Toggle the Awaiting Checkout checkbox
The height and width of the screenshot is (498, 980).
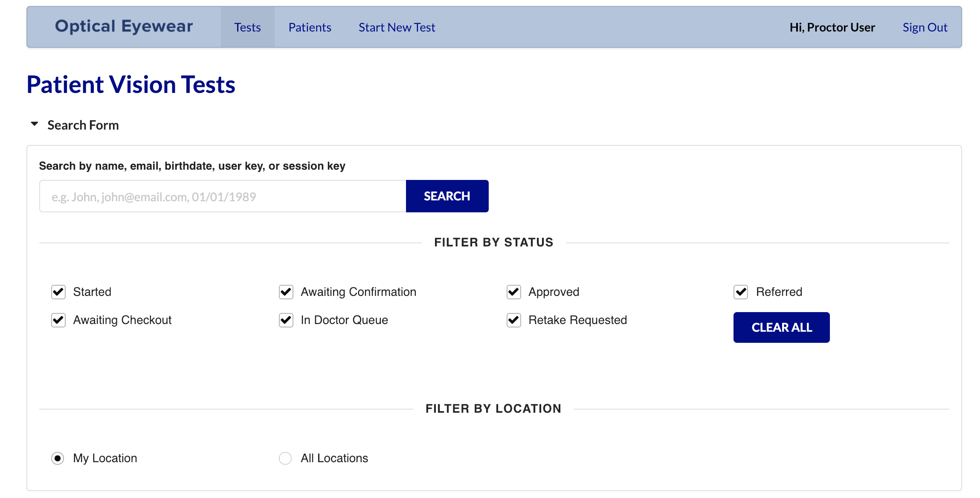coord(58,320)
